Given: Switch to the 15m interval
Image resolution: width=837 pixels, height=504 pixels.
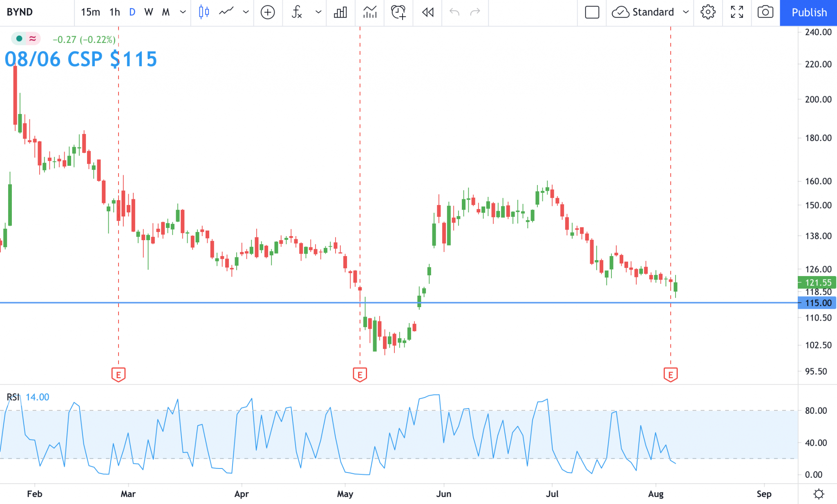Looking at the screenshot, I should point(90,12).
